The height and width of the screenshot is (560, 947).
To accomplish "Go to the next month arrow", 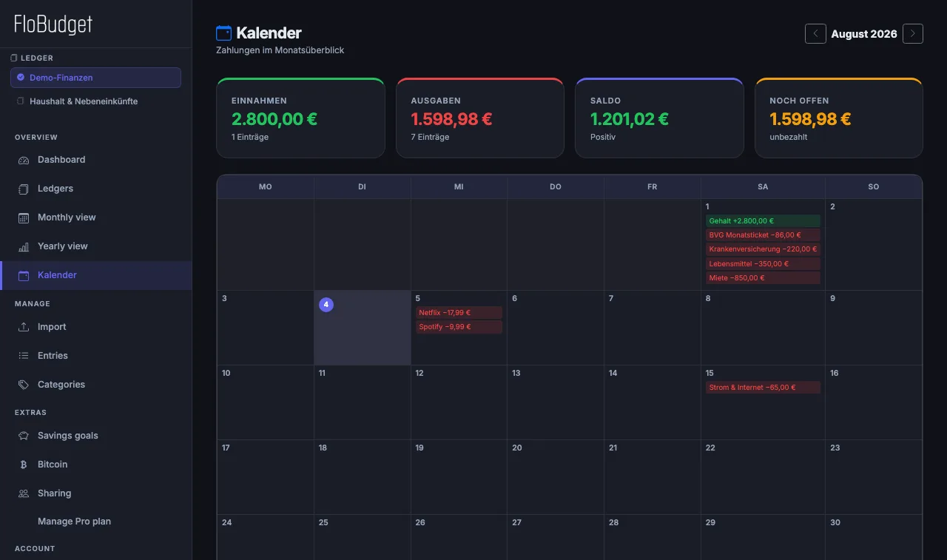I will (x=913, y=33).
